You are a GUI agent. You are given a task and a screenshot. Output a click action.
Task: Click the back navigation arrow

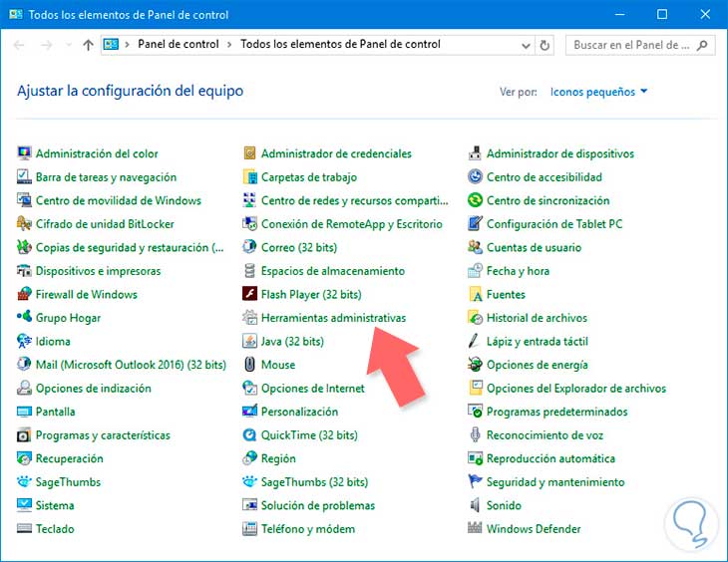(x=19, y=45)
